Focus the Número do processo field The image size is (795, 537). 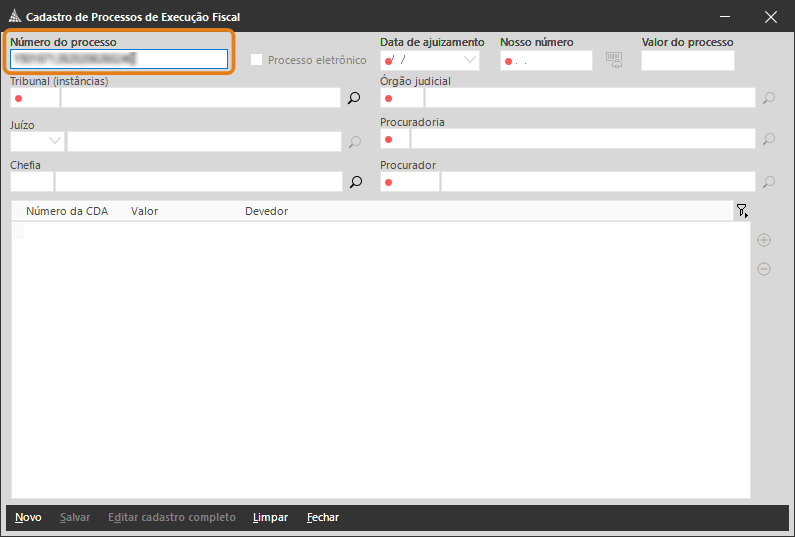pos(119,59)
